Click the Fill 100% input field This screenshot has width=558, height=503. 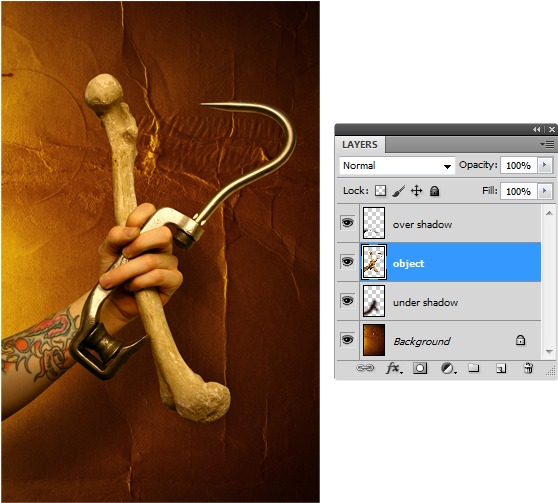(518, 192)
